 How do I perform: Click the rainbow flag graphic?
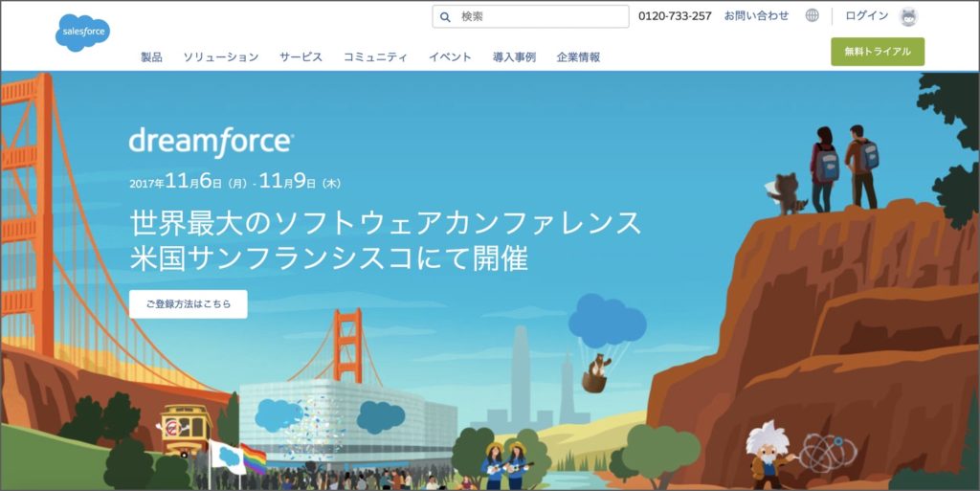(x=253, y=458)
